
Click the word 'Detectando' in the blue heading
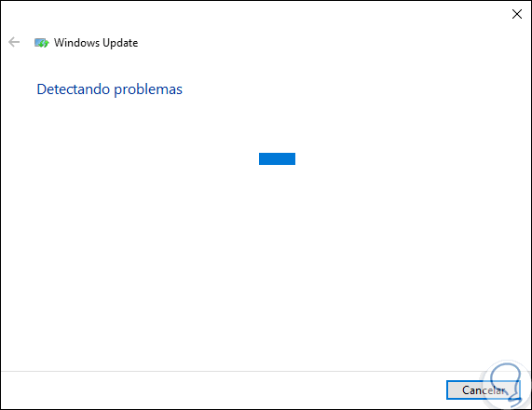[74, 89]
